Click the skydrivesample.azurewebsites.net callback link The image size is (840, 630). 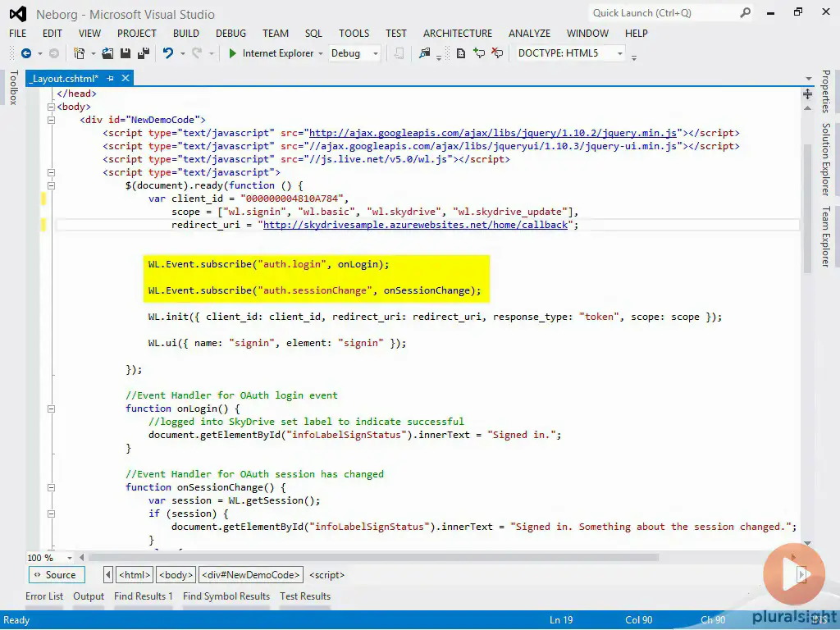point(415,225)
